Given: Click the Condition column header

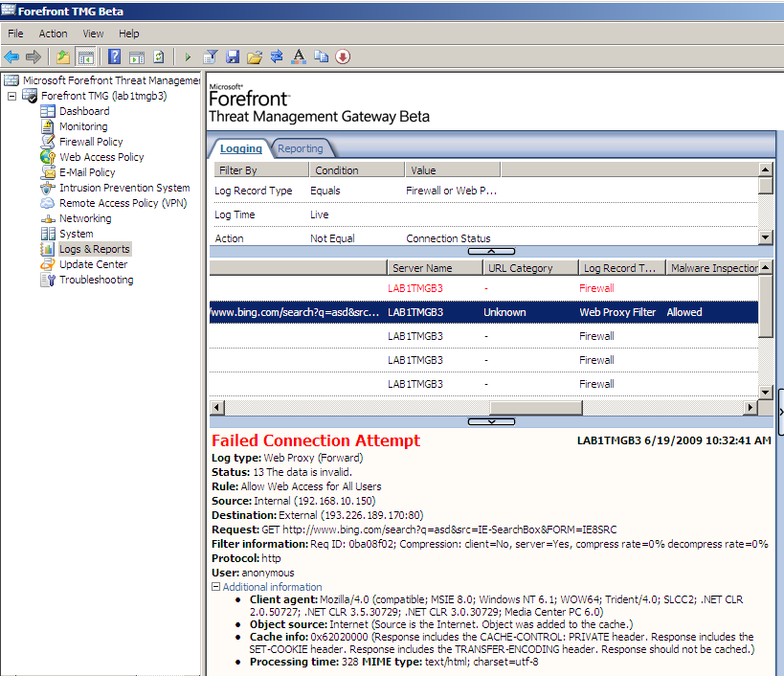Looking at the screenshot, I should click(x=357, y=170).
